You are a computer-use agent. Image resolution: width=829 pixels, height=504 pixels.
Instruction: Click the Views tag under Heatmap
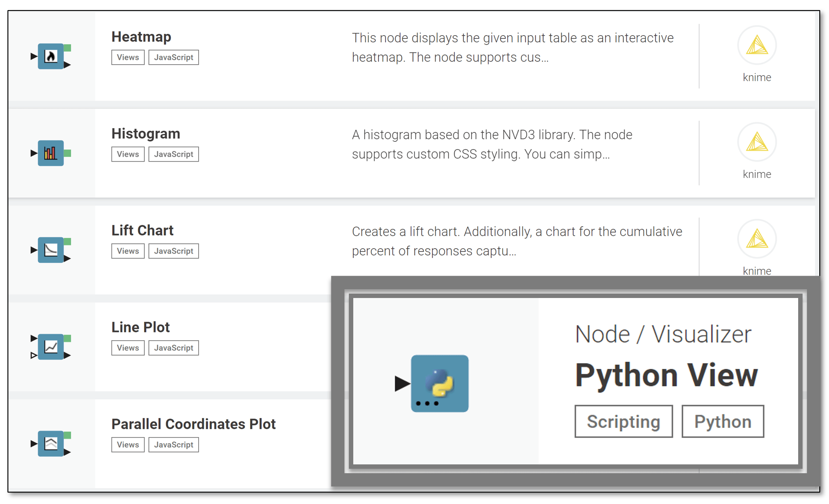(x=128, y=57)
